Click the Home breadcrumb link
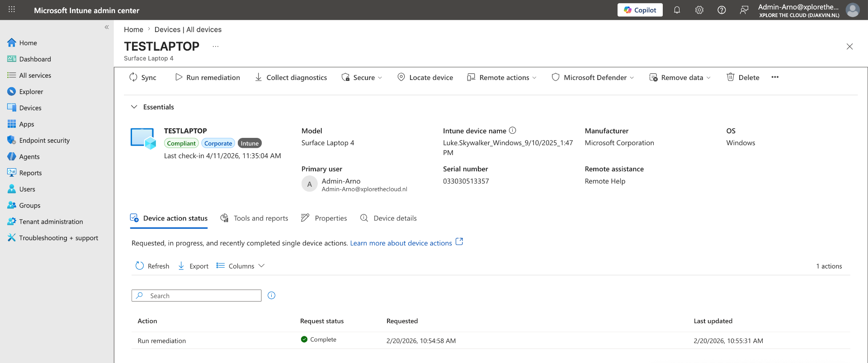 point(133,29)
